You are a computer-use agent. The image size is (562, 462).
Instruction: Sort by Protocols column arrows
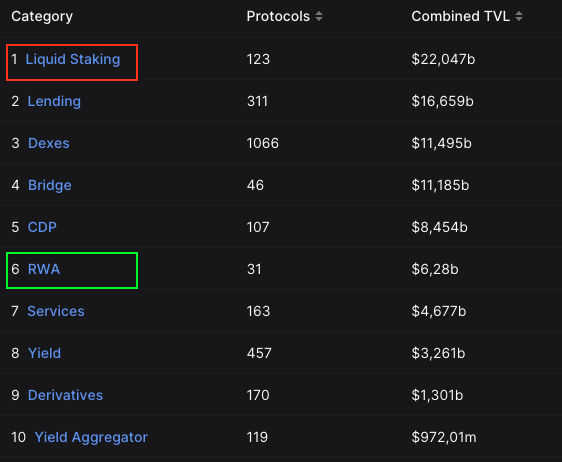tap(319, 16)
